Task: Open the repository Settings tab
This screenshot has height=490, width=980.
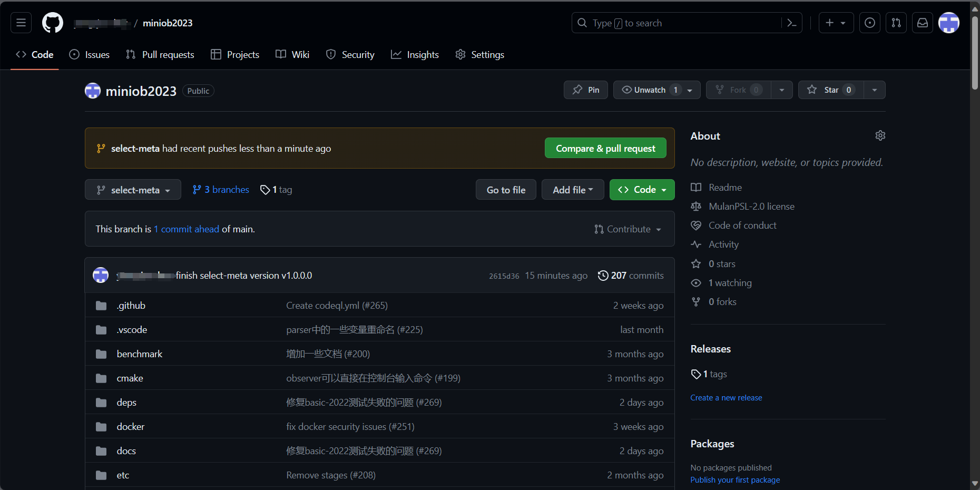Action: click(x=479, y=54)
